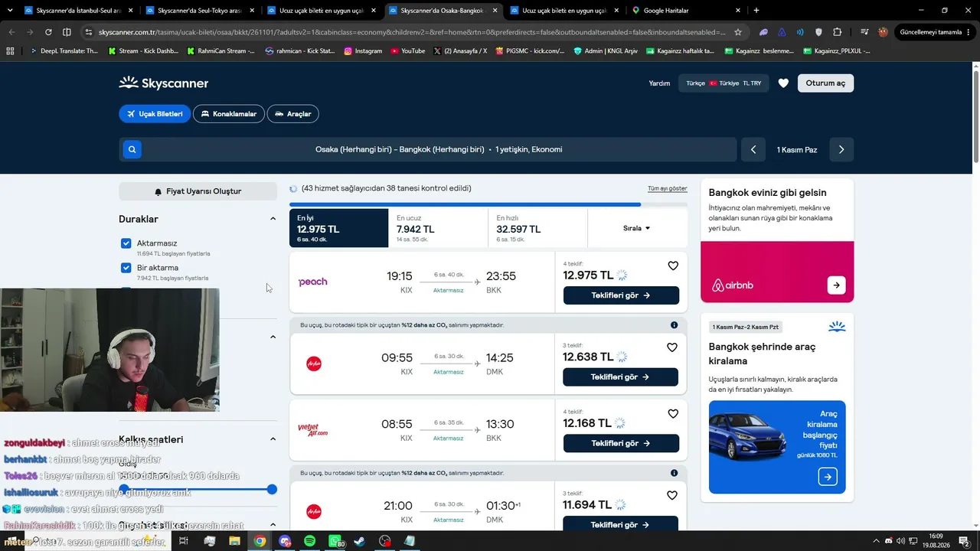Save the Peach 19:15 flight with heart
980x551 pixels.
[x=673, y=266]
